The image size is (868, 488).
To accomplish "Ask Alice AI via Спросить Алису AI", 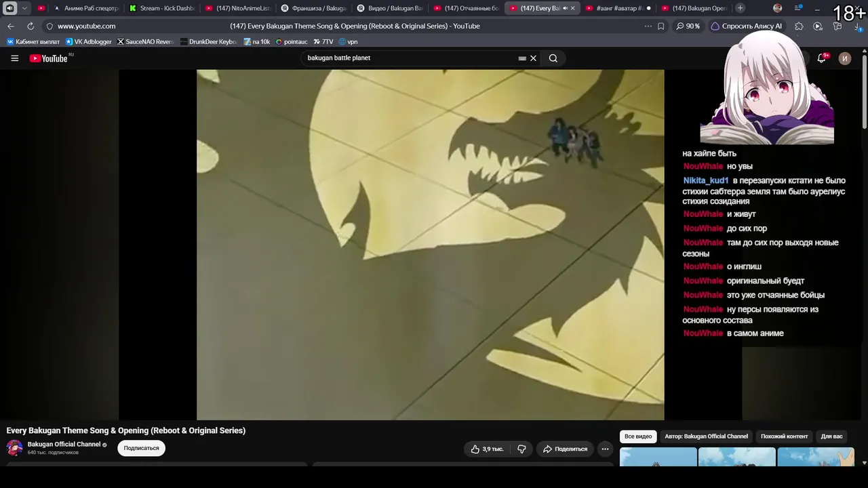I will pyautogui.click(x=747, y=26).
